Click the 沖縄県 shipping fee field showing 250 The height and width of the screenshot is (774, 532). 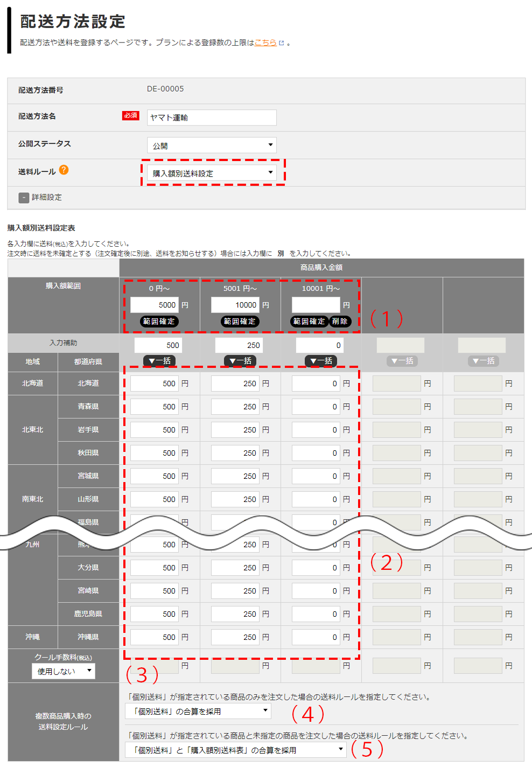tap(235, 637)
